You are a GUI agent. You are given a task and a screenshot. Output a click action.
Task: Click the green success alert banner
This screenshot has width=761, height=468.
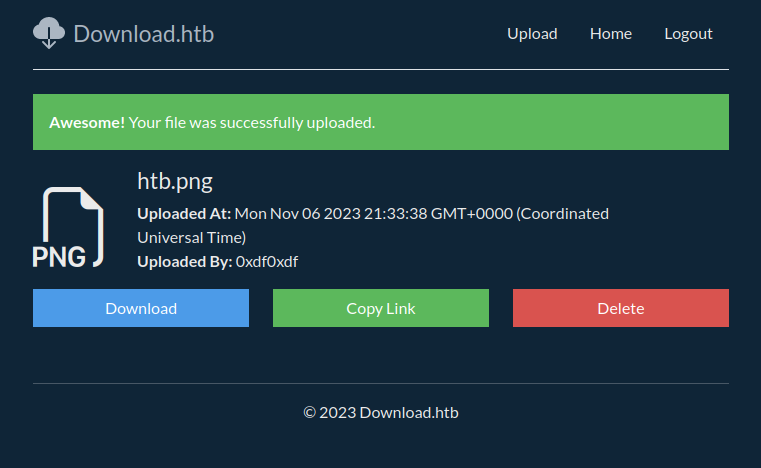click(x=550, y=122)
